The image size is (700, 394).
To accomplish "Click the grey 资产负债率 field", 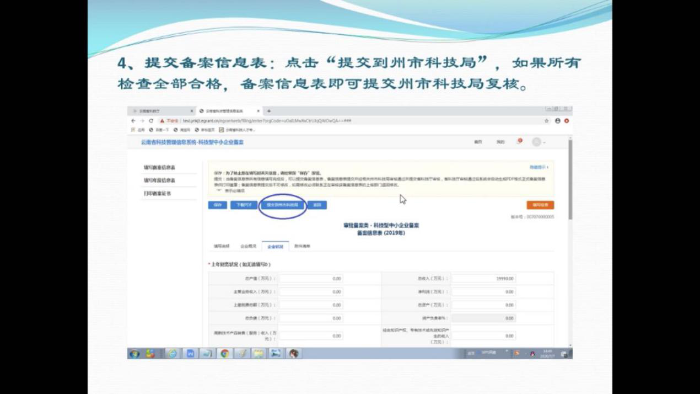I will click(483, 318).
